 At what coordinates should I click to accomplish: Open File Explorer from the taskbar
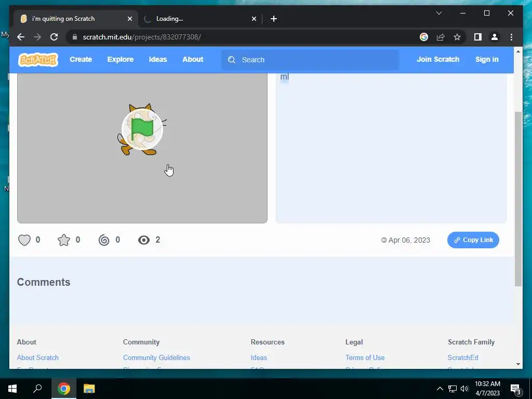click(89, 389)
